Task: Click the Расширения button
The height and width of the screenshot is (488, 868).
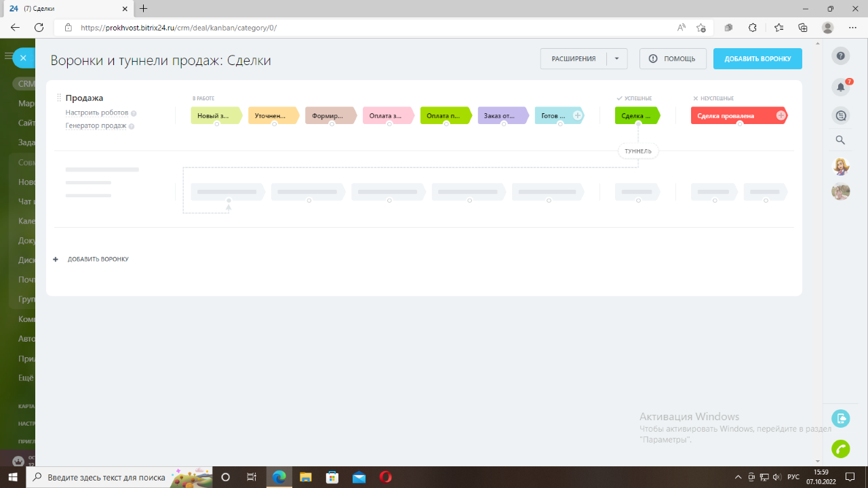Action: (x=573, y=59)
